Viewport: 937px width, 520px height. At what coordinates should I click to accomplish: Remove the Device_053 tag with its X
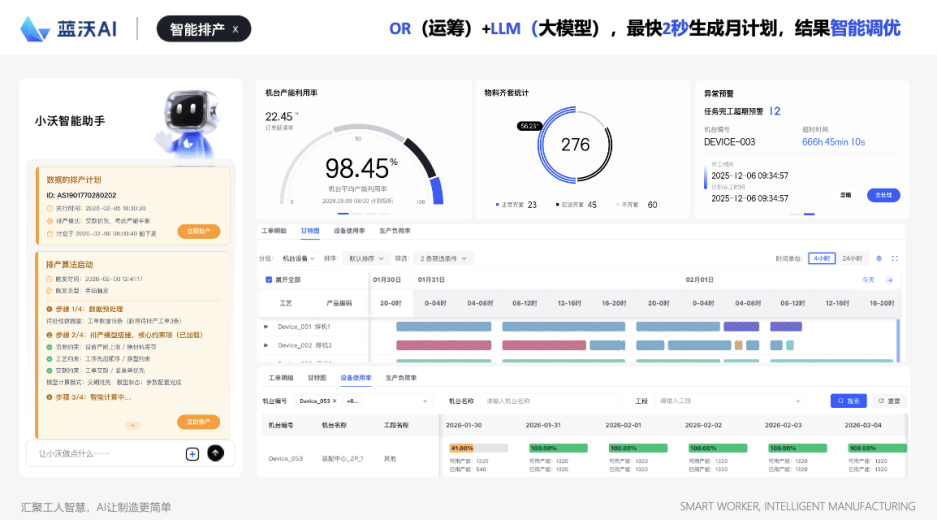coord(335,400)
